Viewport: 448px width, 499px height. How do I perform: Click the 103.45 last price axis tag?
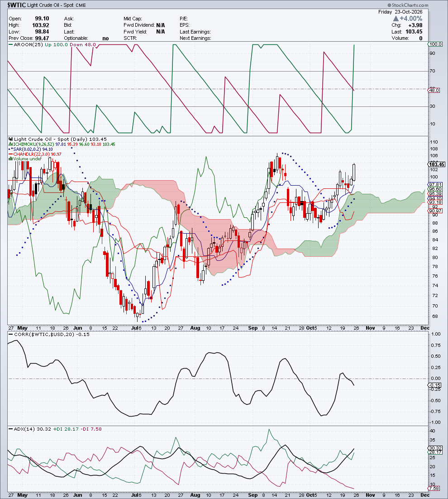click(437, 164)
